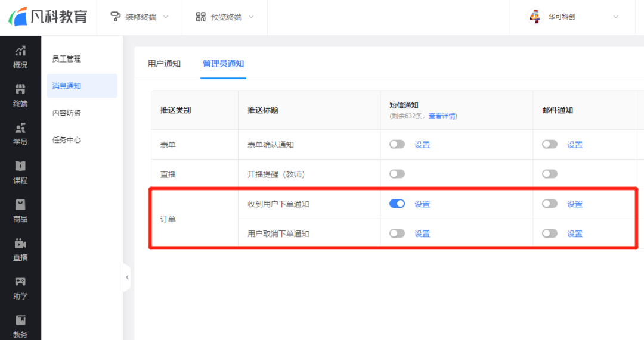This screenshot has height=340, width=644.
Task: Open the 学员 students sidebar icon
Action: 20,134
